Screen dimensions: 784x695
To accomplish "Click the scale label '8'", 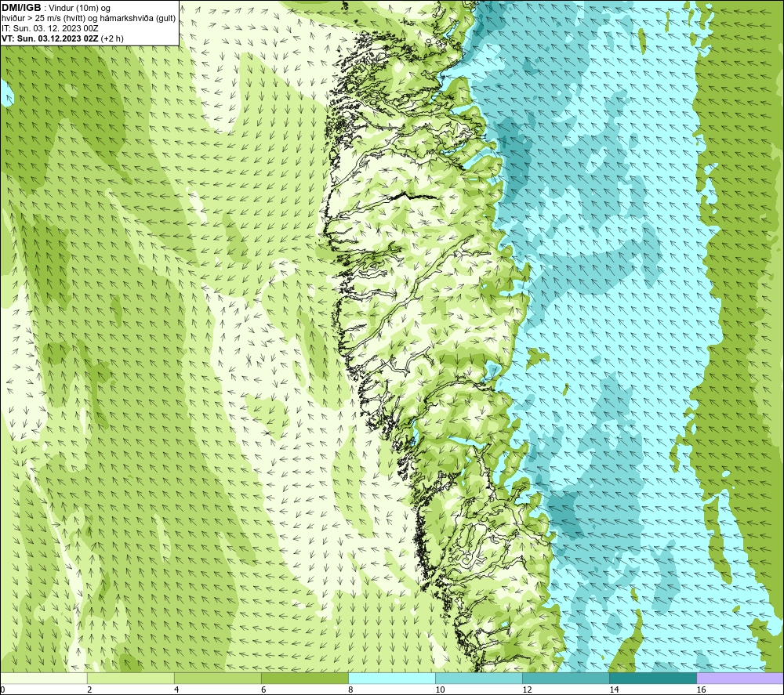I will [350, 690].
